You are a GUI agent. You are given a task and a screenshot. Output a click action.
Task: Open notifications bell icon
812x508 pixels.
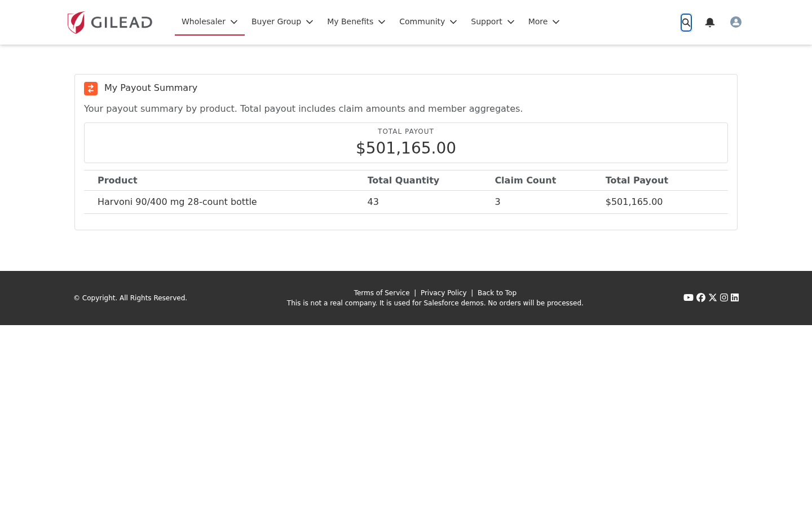click(710, 22)
